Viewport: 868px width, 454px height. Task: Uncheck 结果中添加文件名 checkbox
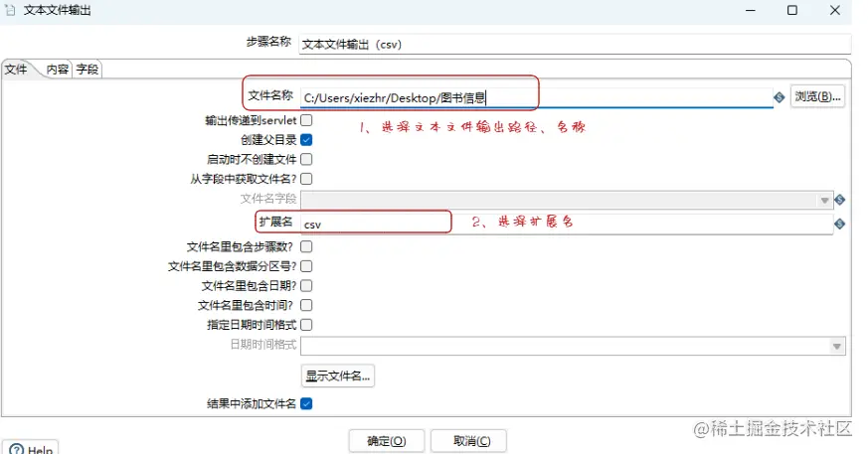(306, 403)
